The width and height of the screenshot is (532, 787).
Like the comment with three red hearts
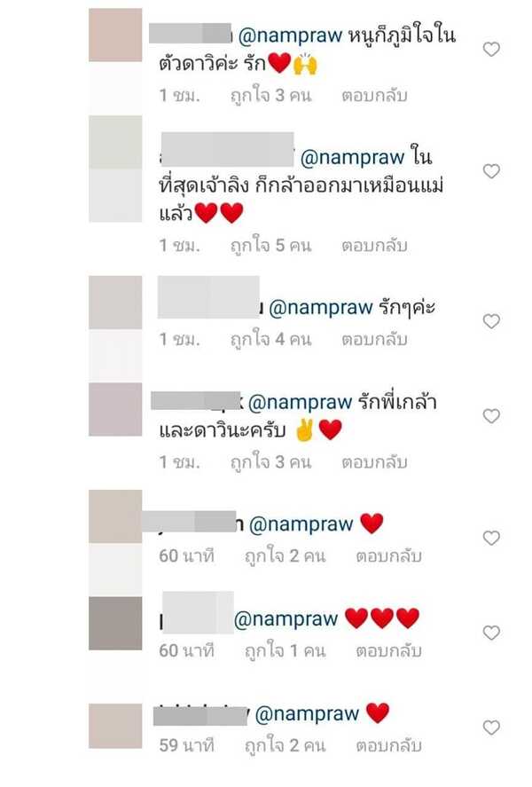pos(491,633)
